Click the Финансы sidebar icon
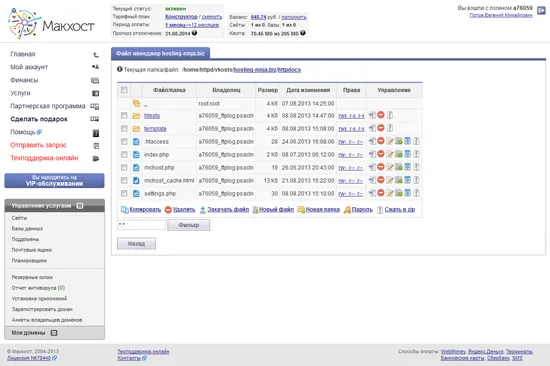This screenshot has height=366, width=550. pyautogui.click(x=95, y=80)
